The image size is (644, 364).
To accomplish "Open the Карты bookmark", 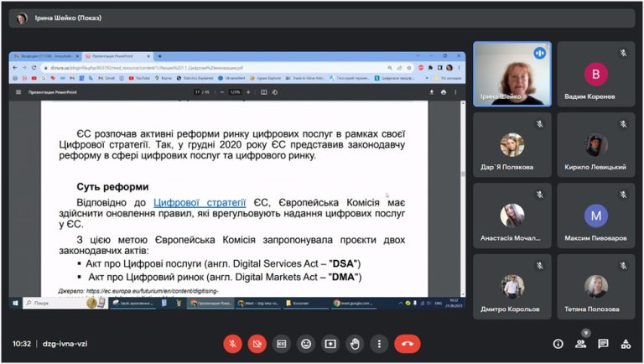I will 164,78.
